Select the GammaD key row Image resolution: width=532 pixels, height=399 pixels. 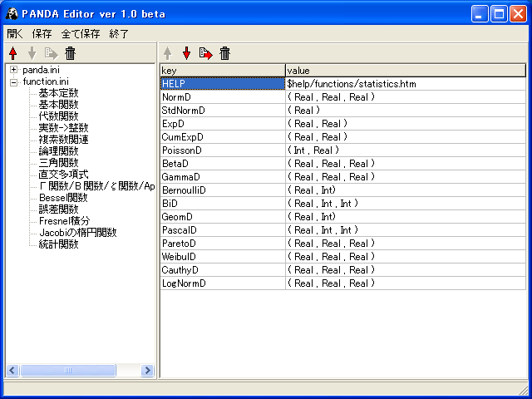(223, 177)
